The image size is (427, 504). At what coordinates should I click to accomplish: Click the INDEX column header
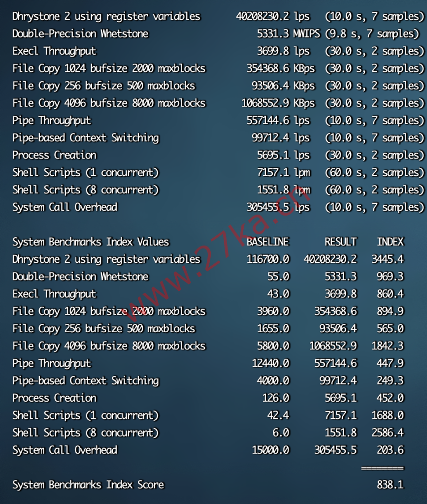tap(391, 242)
